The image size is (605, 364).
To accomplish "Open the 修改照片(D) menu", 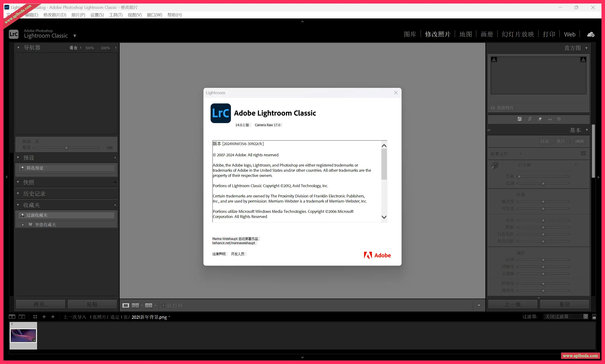I will (55, 15).
